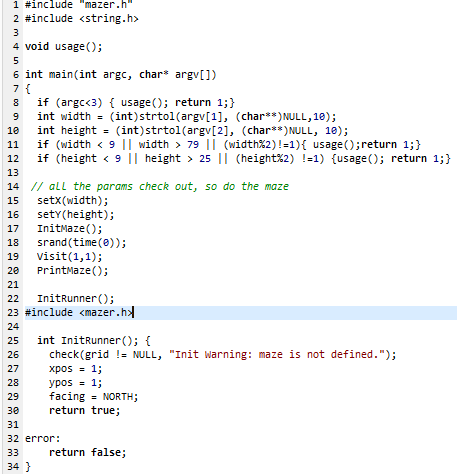Click line number 23 in the gutter
457x474 pixels.
tap(13, 313)
